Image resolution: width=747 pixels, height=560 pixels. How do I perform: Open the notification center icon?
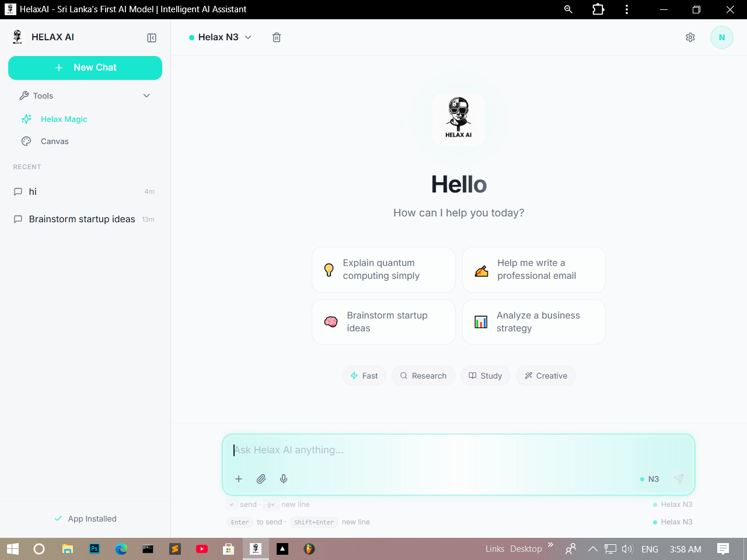tap(723, 549)
